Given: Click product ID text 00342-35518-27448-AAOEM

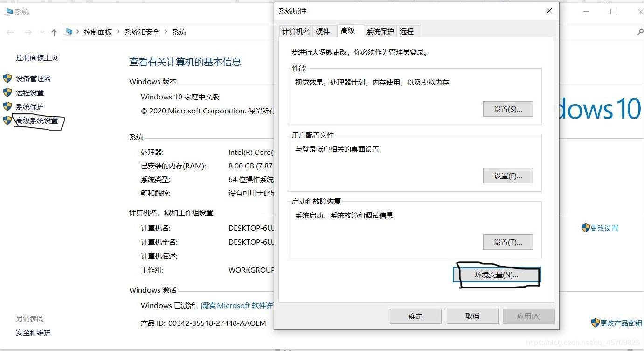Looking at the screenshot, I should point(217,323).
